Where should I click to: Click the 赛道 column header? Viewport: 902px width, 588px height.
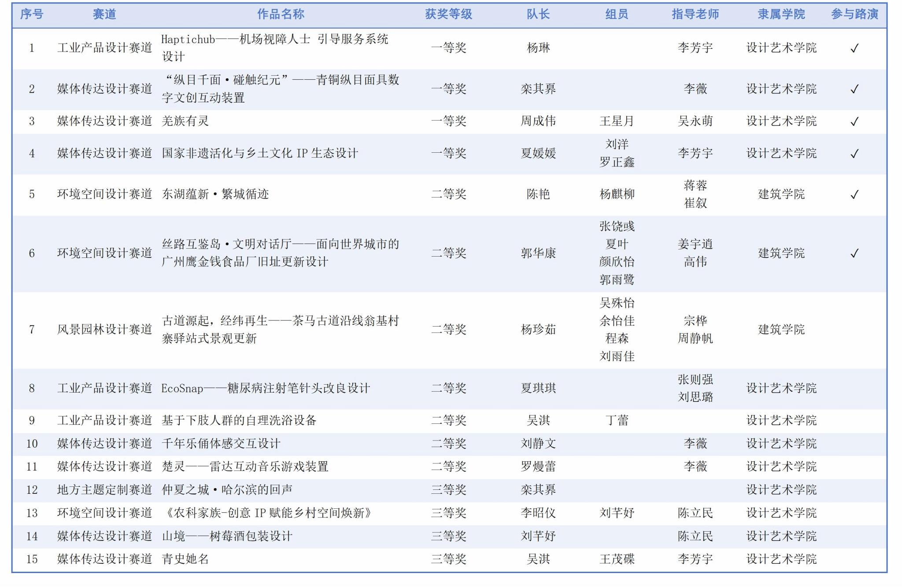click(x=104, y=15)
